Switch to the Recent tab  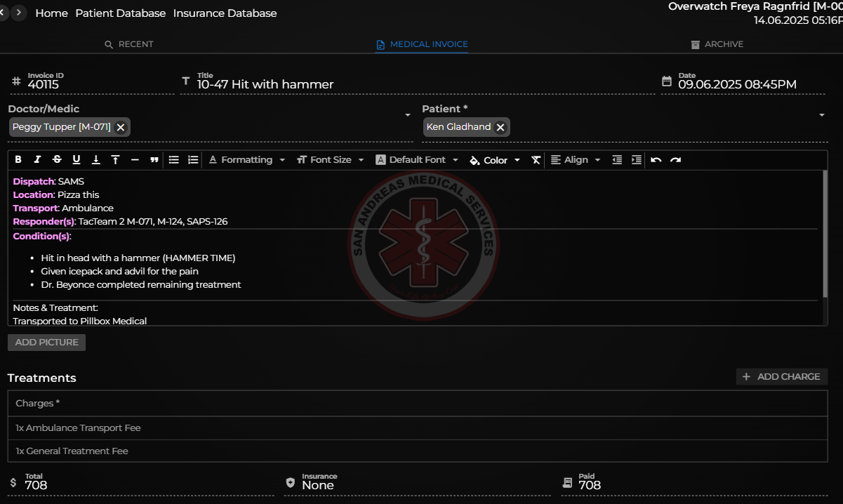click(x=128, y=44)
